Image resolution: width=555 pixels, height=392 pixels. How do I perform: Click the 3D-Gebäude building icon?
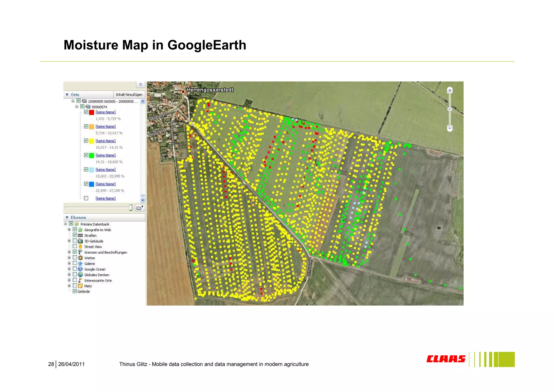(80, 241)
